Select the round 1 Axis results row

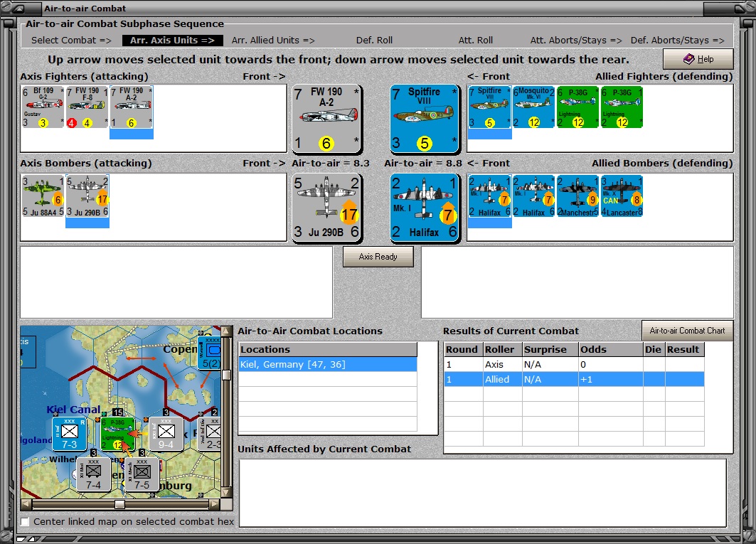click(x=574, y=364)
